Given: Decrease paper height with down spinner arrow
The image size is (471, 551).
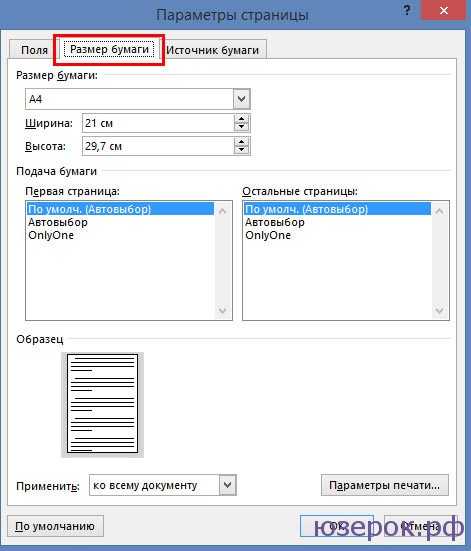Looking at the screenshot, I should click(x=241, y=150).
